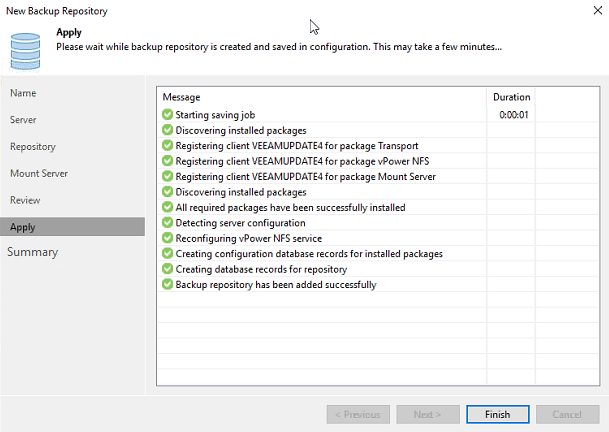Click check icon for package Mount Server registration
This screenshot has height=432, width=609.
pyautogui.click(x=167, y=176)
